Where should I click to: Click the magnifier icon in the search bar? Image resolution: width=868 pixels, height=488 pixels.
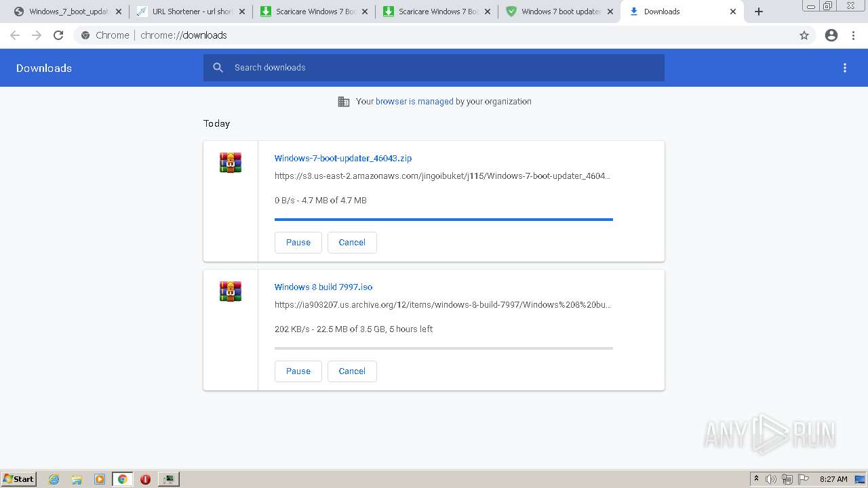click(x=218, y=68)
